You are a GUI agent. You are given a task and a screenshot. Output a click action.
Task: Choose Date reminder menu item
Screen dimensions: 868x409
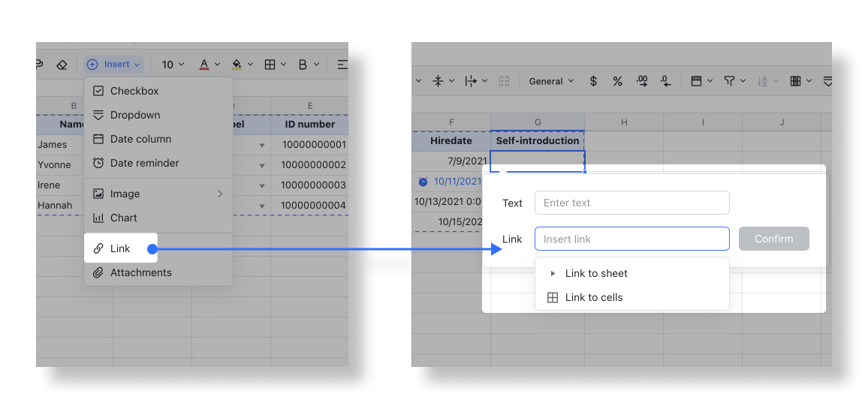144,163
